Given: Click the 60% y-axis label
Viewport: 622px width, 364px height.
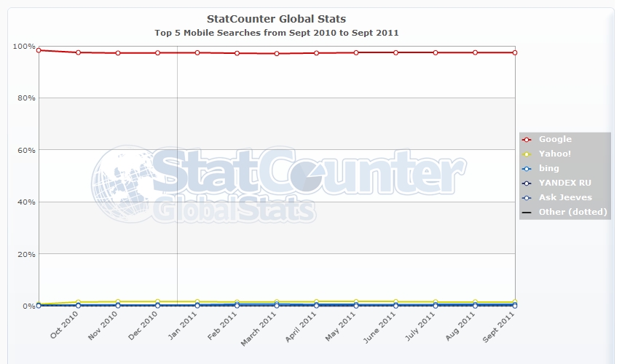Looking at the screenshot, I should coord(24,150).
